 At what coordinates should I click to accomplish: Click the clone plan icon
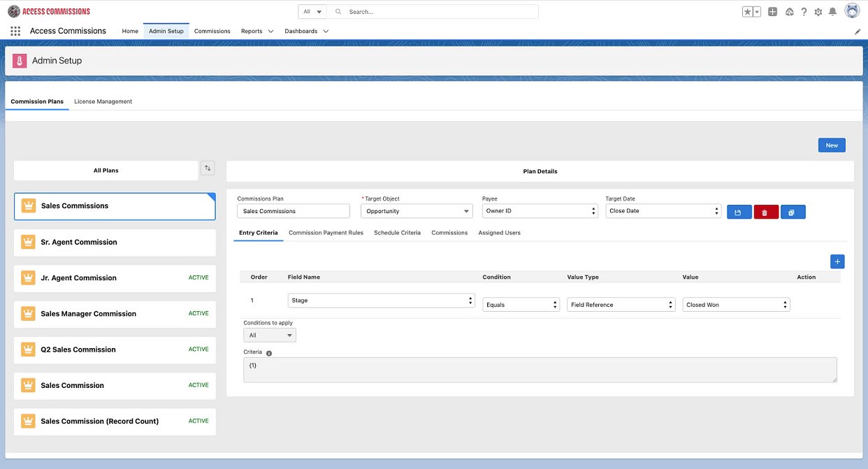pyautogui.click(x=793, y=212)
